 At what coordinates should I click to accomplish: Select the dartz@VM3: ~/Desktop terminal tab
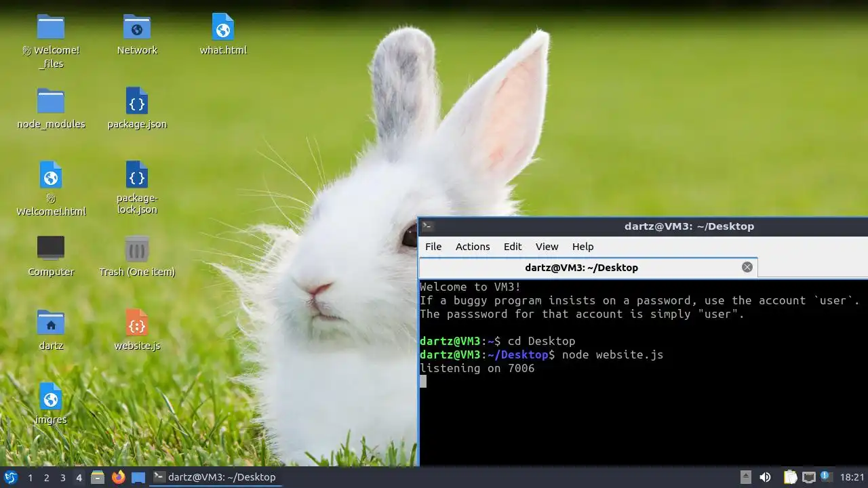pyautogui.click(x=588, y=268)
